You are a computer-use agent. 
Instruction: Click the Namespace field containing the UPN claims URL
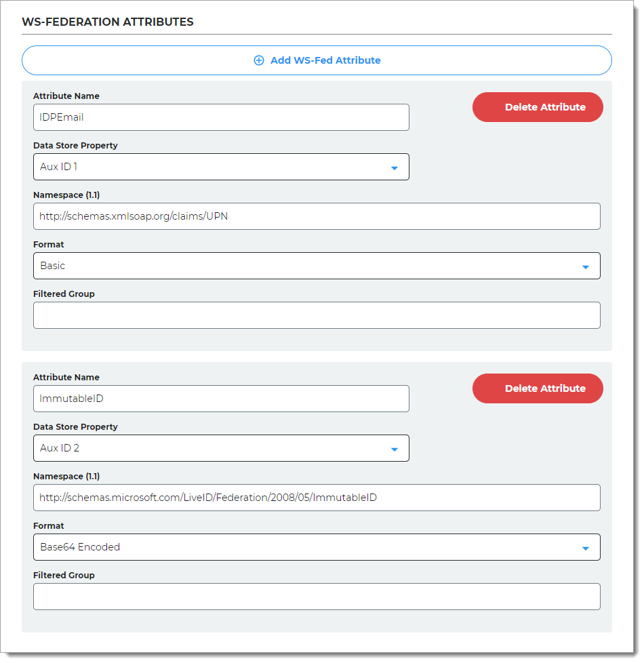(x=317, y=216)
